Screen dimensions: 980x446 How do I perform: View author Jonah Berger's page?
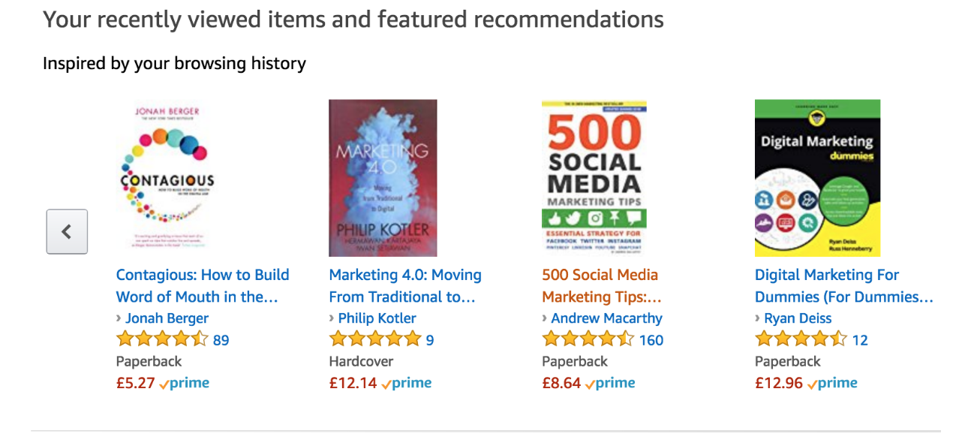pos(167,318)
